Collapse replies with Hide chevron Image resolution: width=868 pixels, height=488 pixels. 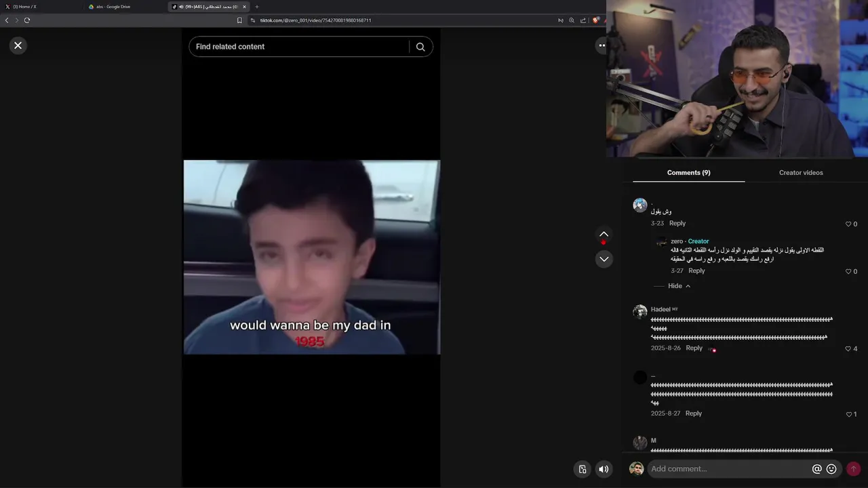[x=679, y=286]
